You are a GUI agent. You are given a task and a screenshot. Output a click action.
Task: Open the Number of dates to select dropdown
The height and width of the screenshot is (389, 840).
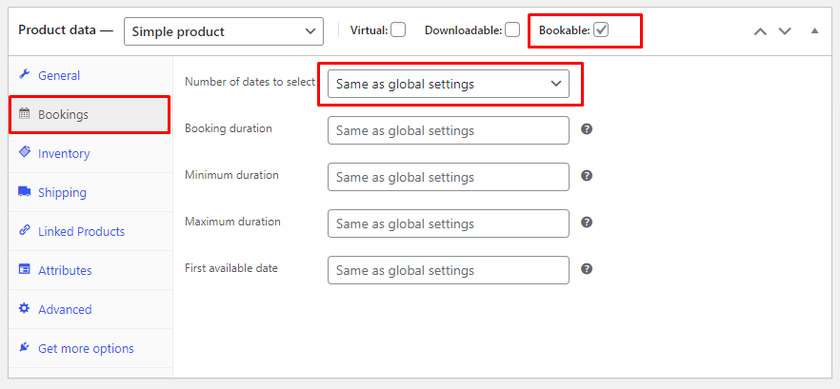448,84
